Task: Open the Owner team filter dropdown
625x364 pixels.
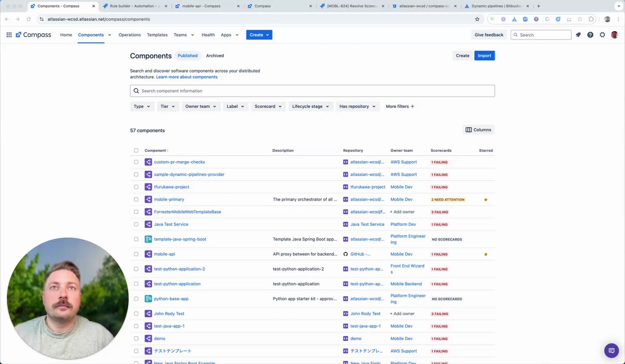Action: [201, 106]
